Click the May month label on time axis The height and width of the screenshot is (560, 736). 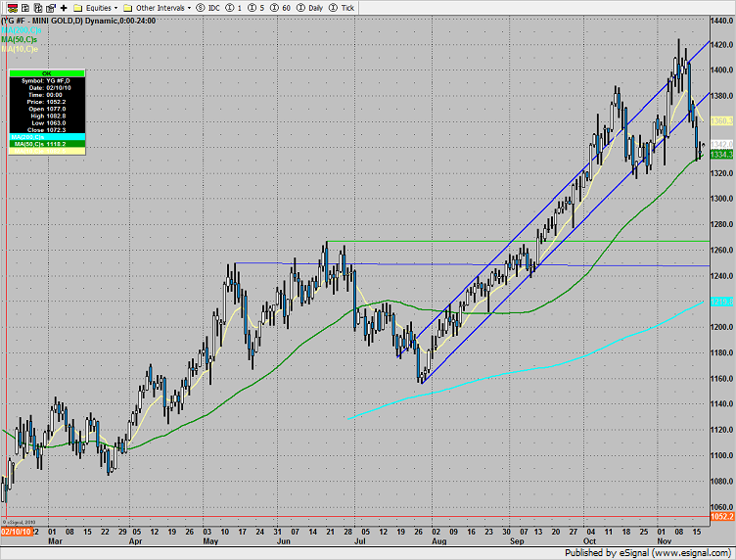coord(210,541)
